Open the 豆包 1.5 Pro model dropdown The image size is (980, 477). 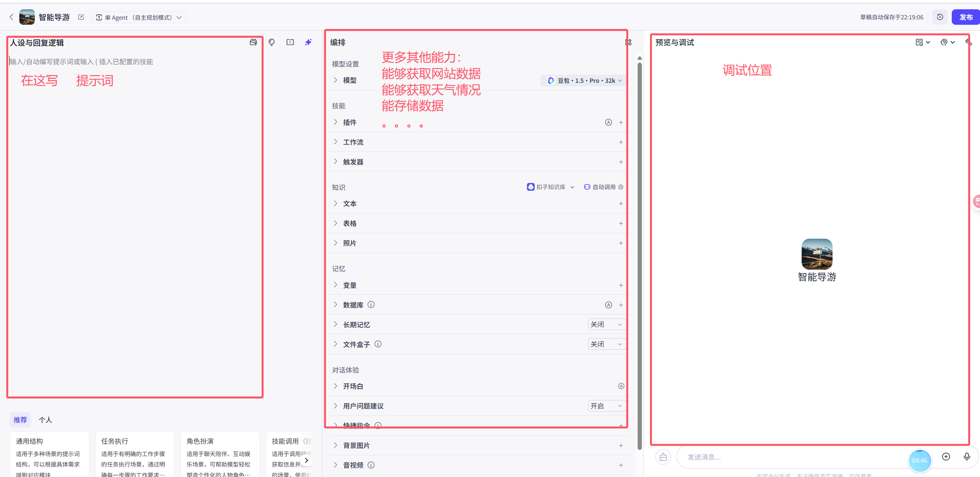(x=583, y=80)
